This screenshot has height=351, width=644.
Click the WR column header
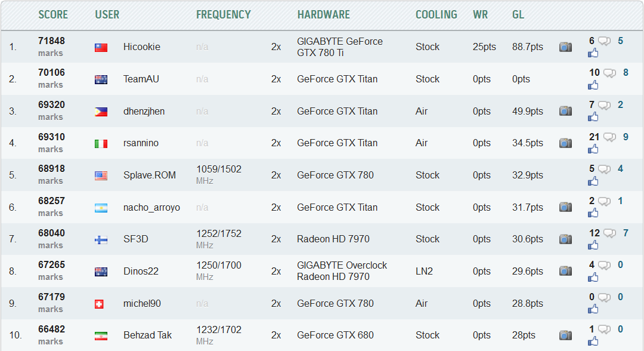[481, 15]
